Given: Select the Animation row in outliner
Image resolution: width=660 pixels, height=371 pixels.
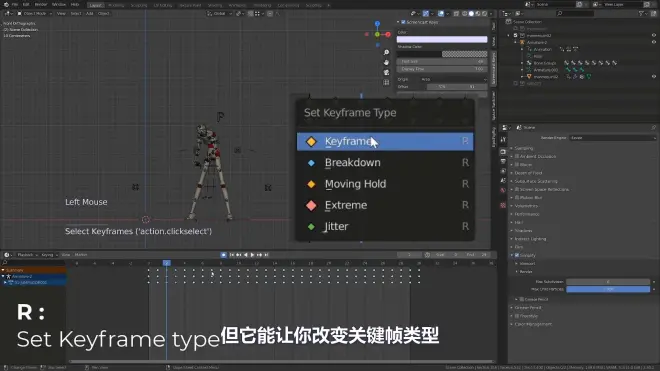Looking at the screenshot, I should click(542, 49).
